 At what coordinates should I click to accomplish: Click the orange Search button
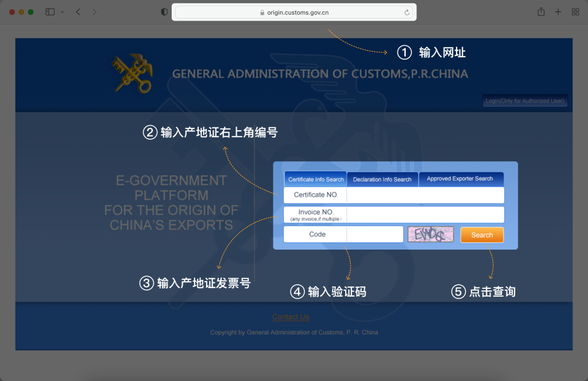tap(482, 235)
